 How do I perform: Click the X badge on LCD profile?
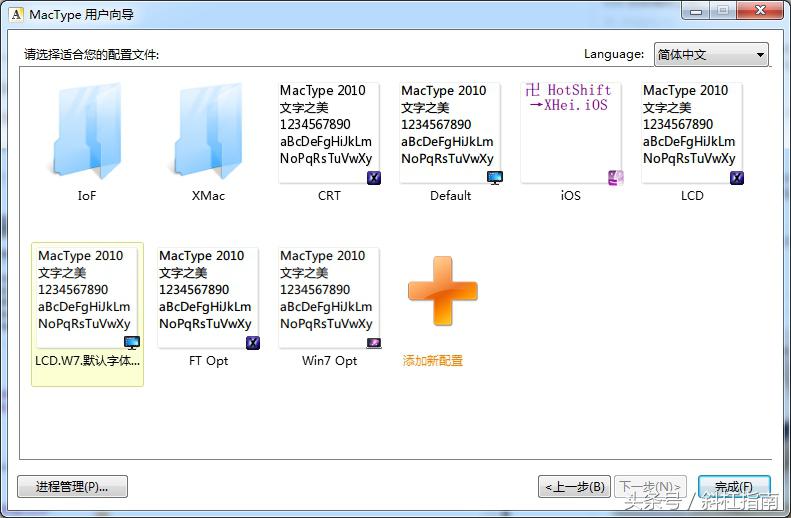(x=737, y=178)
